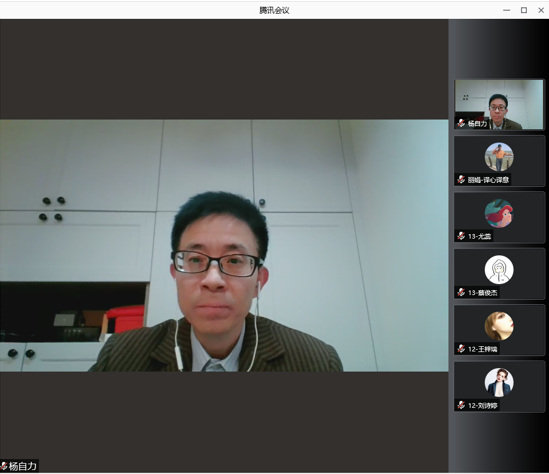Click the muted mic icon beside the 12-刘 participant name

pos(461,405)
